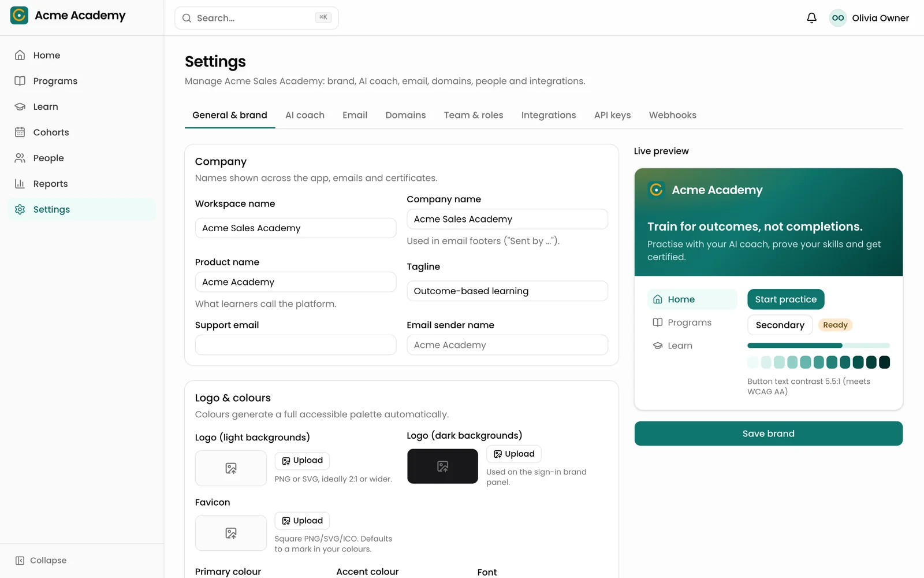The width and height of the screenshot is (924, 578).
Task: Click the Search box
Action: coord(256,18)
